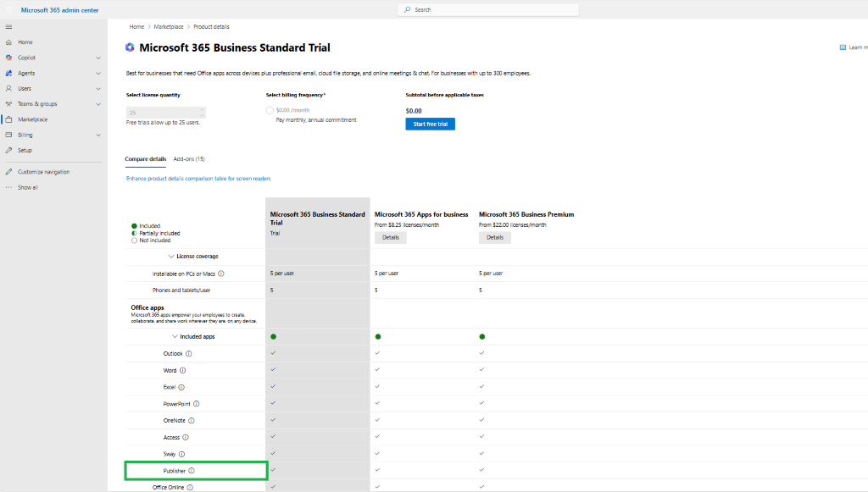Click the Office apps section heading

[147, 307]
